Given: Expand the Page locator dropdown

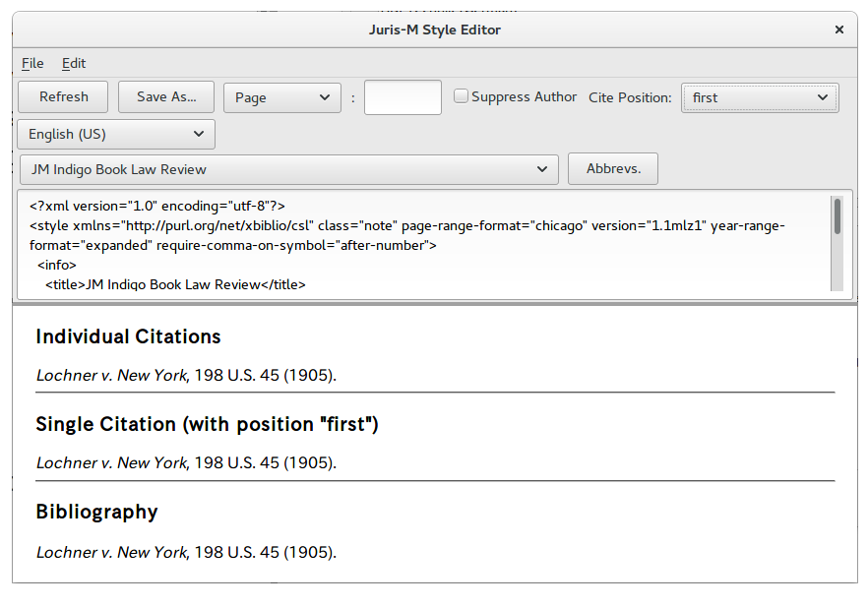Looking at the screenshot, I should pos(282,98).
